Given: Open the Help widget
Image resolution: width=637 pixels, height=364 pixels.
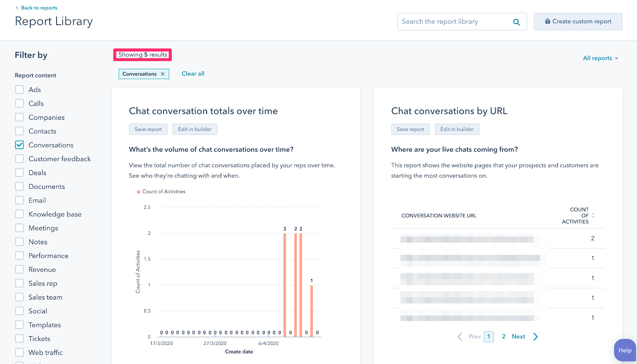Looking at the screenshot, I should tap(625, 350).
